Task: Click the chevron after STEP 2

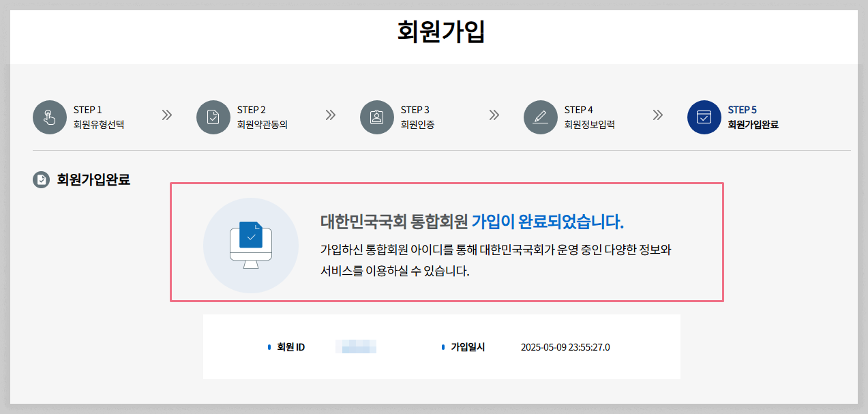Action: pyautogui.click(x=331, y=115)
